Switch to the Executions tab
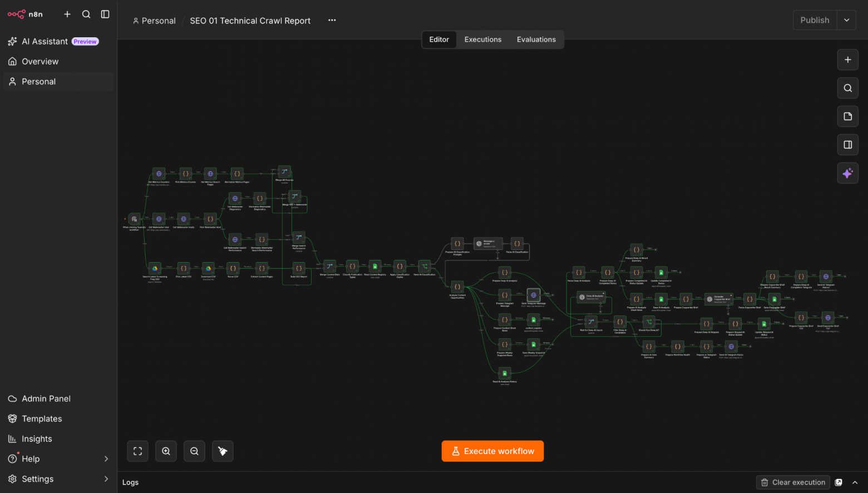Image resolution: width=868 pixels, height=493 pixels. (483, 40)
